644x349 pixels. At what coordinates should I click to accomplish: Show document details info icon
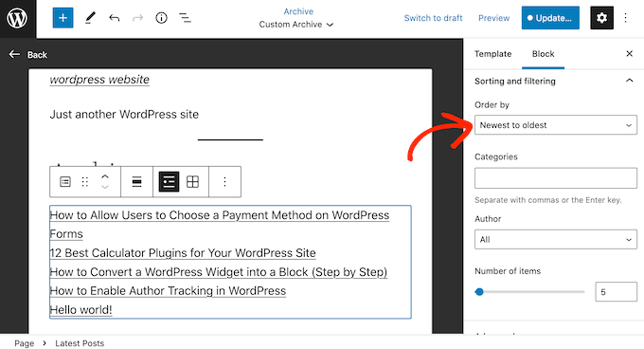(161, 18)
